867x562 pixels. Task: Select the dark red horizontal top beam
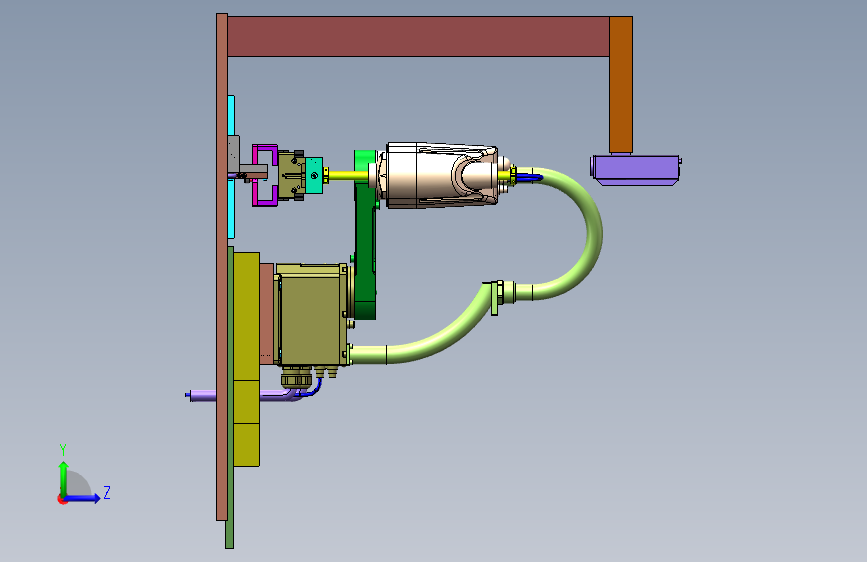point(418,37)
